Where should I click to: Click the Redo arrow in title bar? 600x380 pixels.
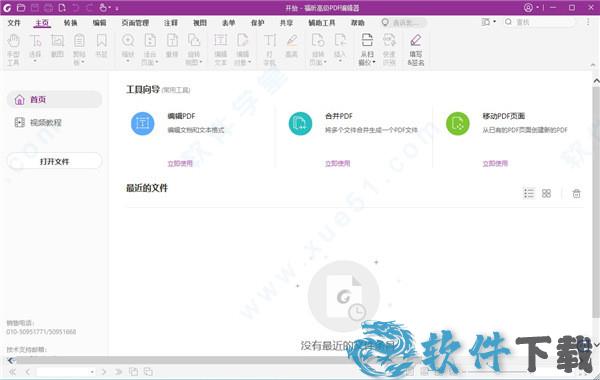click(90, 7)
